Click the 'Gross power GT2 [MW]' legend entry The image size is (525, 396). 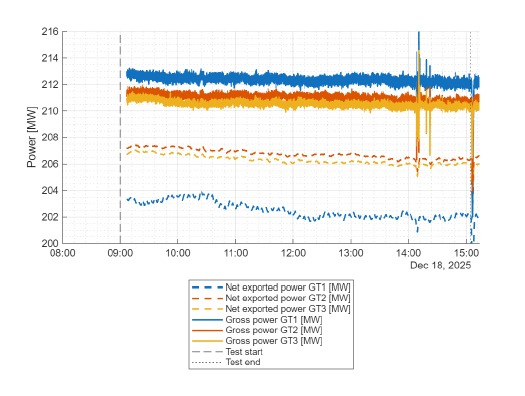pyautogui.click(x=257, y=330)
